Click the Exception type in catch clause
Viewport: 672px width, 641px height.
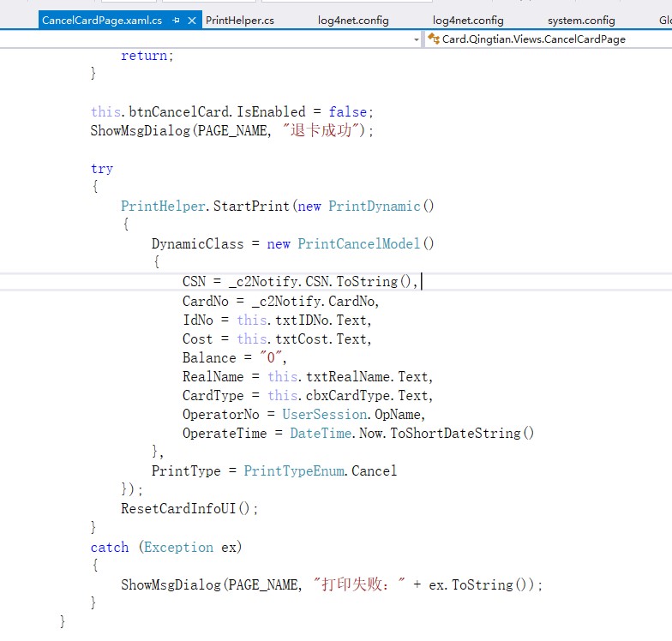click(178, 547)
